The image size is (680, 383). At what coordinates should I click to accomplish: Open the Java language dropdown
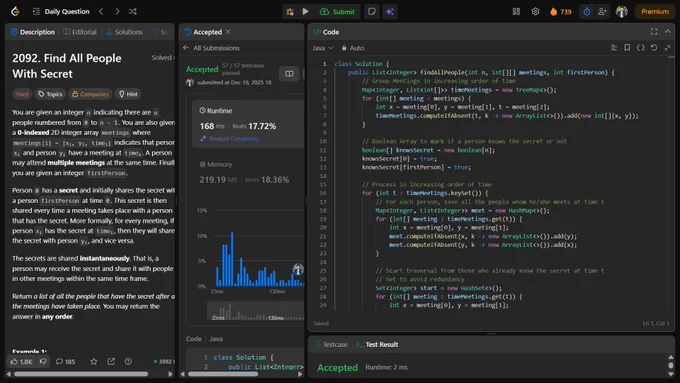323,48
